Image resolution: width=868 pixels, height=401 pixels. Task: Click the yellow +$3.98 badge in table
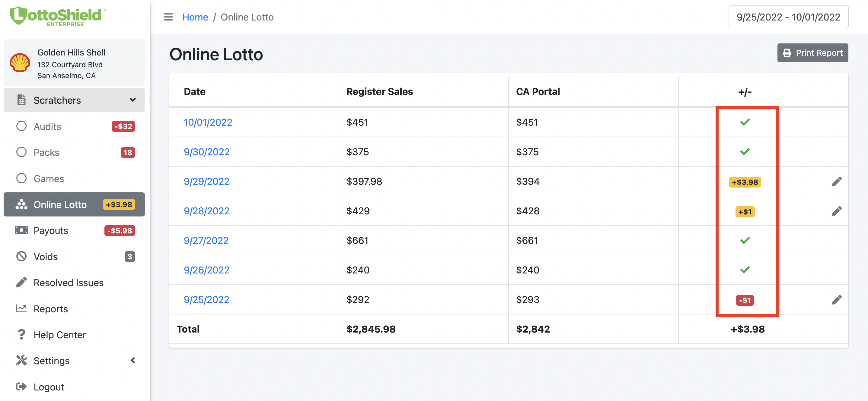point(745,182)
